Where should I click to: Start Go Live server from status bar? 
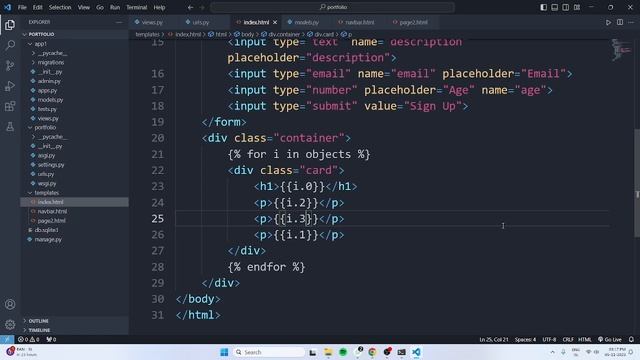(610, 339)
